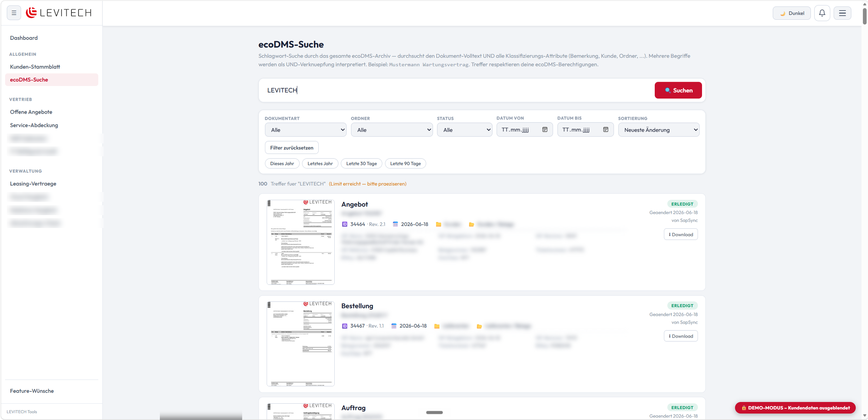Image resolution: width=868 pixels, height=420 pixels.
Task: Select the Letztes Jahr quick filter
Action: pos(320,164)
